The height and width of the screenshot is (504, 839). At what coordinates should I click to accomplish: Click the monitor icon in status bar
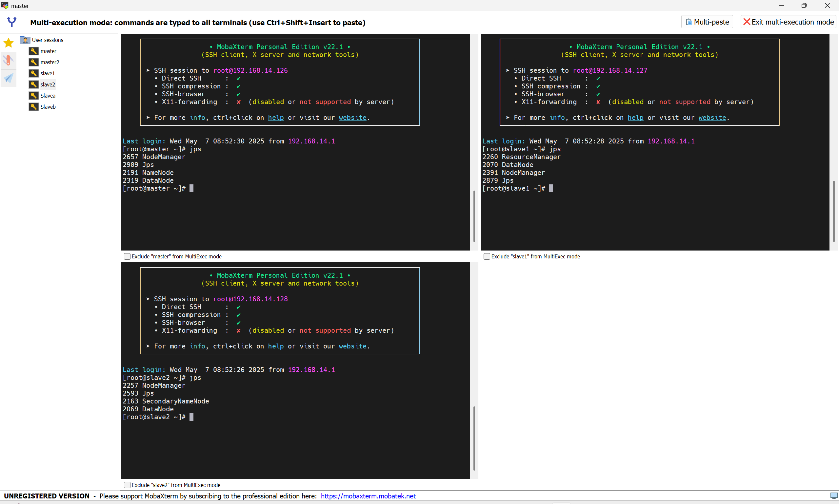(x=833, y=496)
